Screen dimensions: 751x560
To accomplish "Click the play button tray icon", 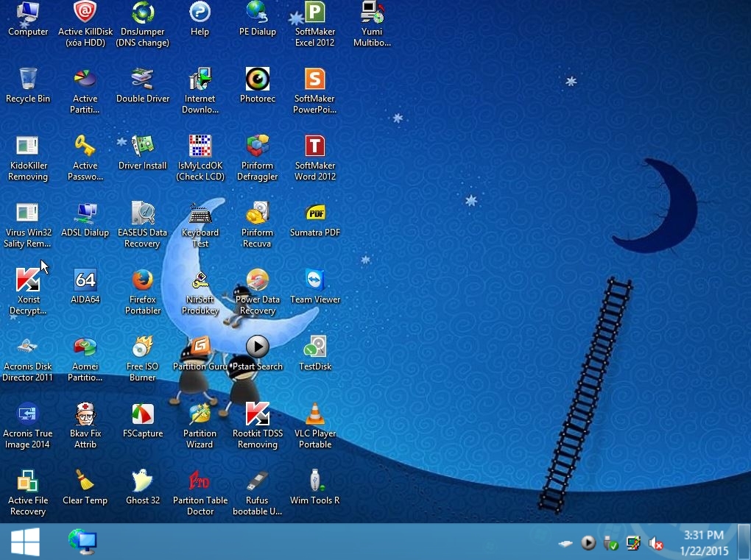I will click(588, 543).
